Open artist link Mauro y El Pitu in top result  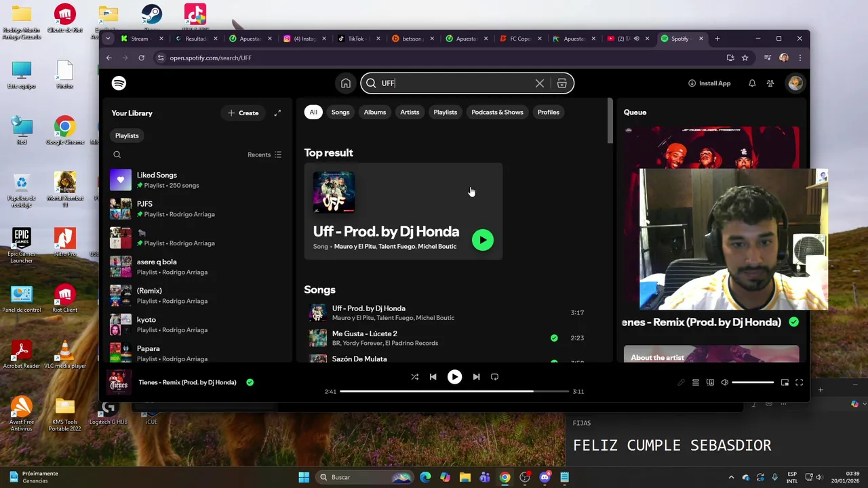353,247
